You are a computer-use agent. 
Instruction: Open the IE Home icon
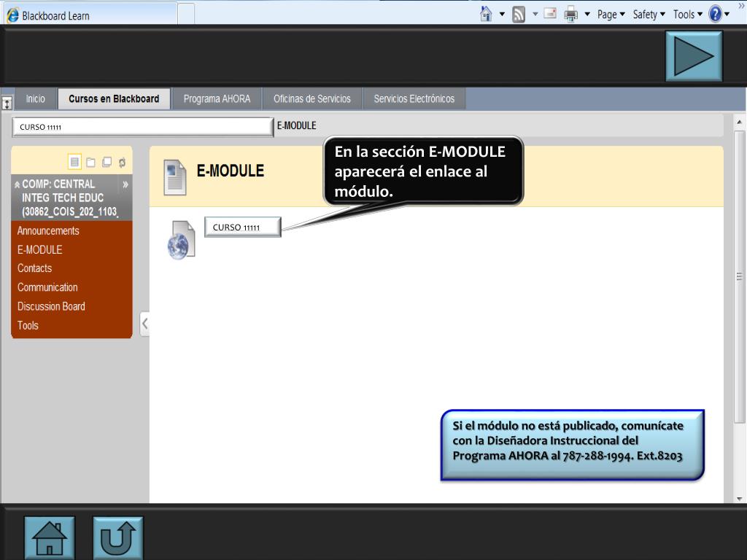pyautogui.click(x=486, y=14)
